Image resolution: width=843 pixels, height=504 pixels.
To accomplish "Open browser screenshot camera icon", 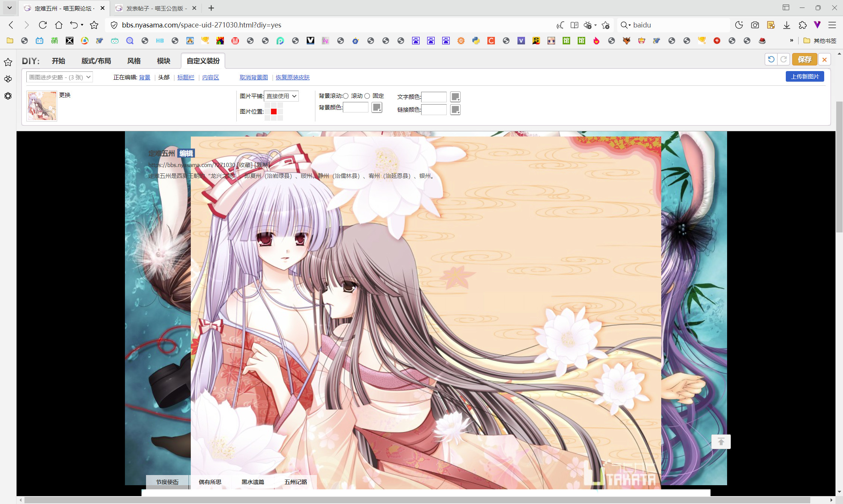I will point(755,25).
